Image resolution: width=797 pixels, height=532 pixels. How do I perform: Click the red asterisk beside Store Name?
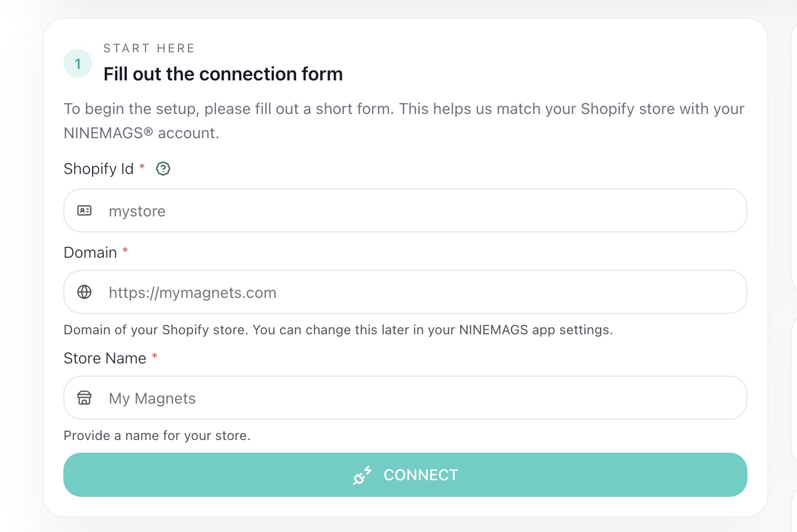155,356
